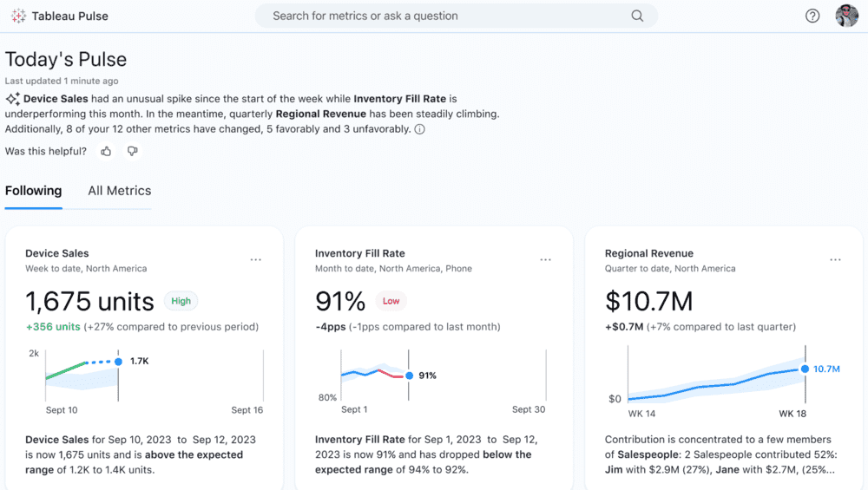The image size is (868, 490).
Task: Click the Tableau Pulse title text
Action: click(x=69, y=16)
